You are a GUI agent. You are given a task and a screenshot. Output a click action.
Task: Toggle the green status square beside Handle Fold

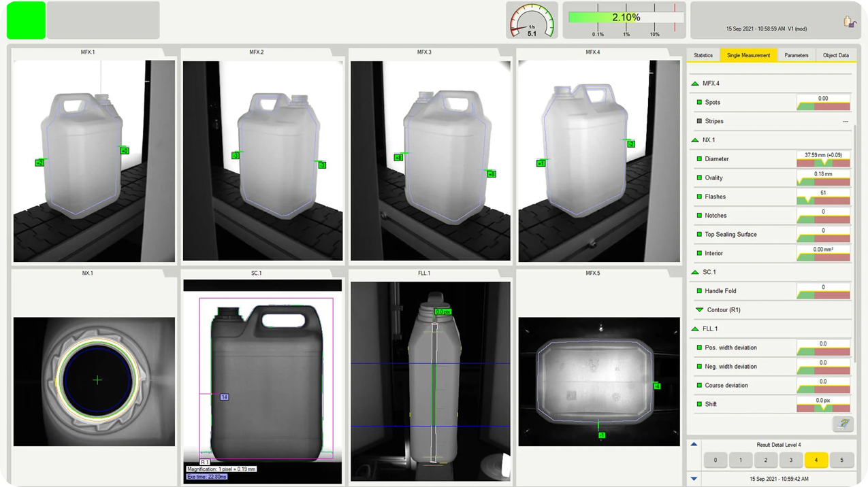pos(698,290)
